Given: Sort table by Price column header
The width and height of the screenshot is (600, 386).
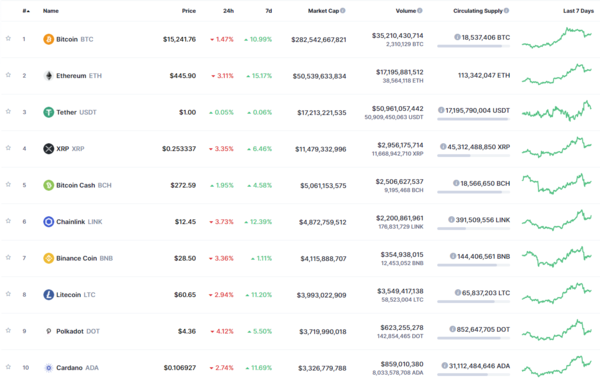Looking at the screenshot, I should tap(189, 11).
